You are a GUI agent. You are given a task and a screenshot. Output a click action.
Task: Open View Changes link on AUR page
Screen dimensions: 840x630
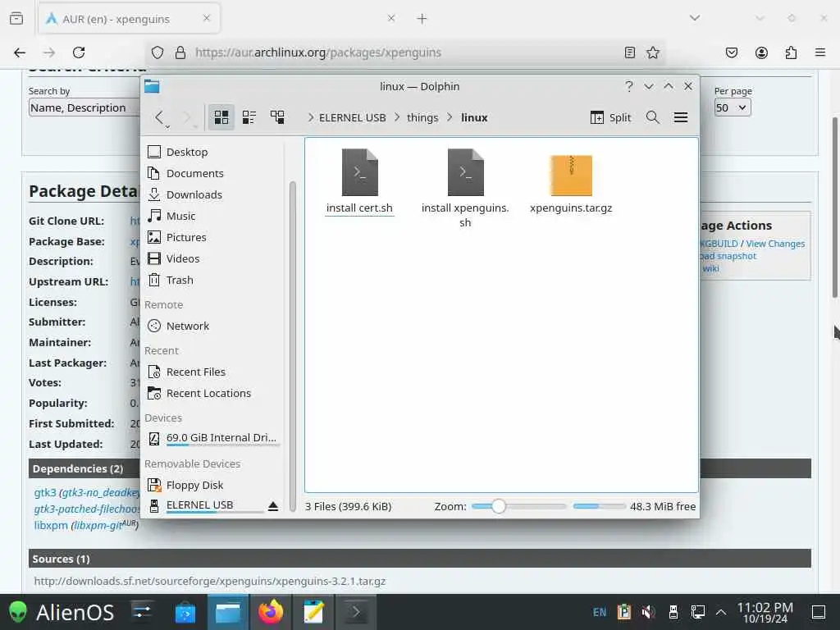coord(775,244)
